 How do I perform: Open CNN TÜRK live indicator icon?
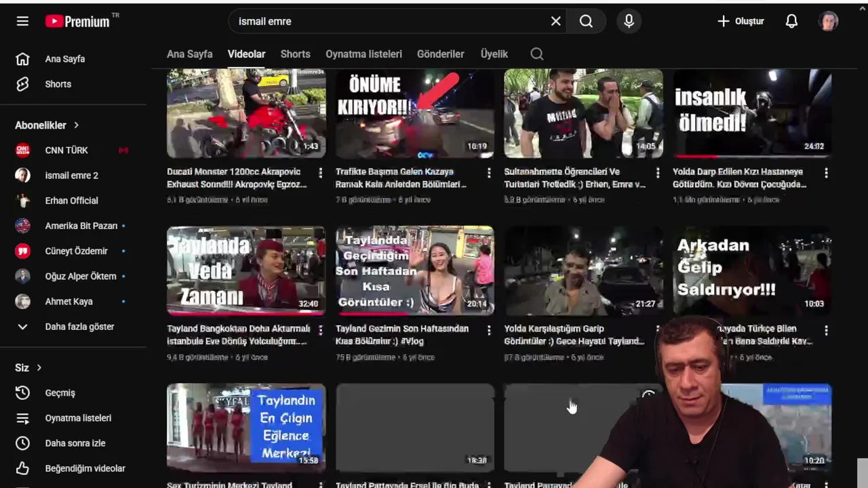pos(123,150)
